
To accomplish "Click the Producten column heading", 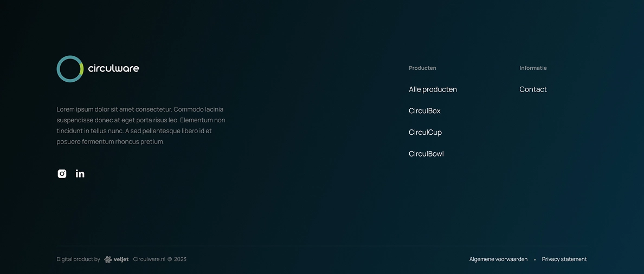I will [x=422, y=68].
